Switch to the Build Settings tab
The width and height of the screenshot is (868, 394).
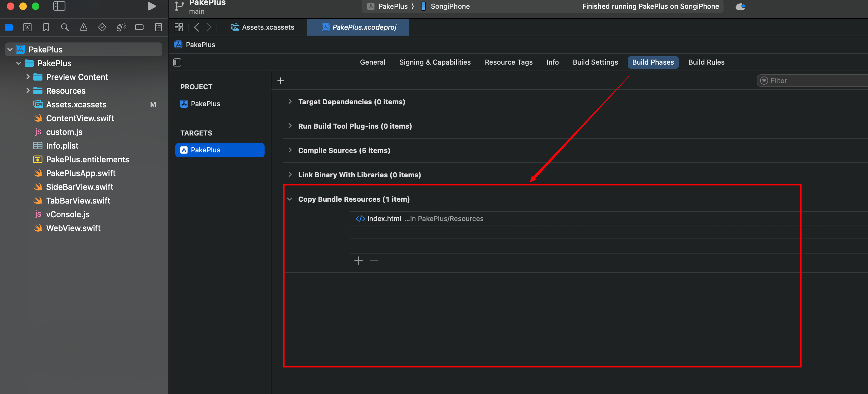[595, 62]
